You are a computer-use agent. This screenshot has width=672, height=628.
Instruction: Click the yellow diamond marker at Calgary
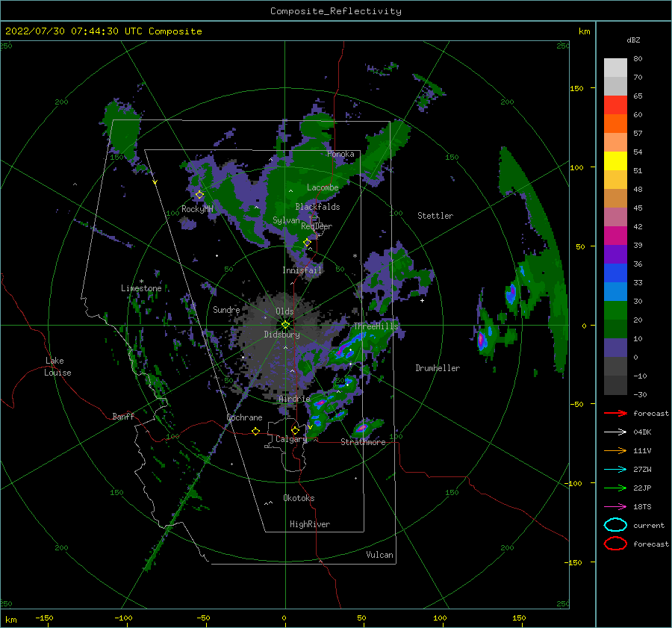(295, 430)
